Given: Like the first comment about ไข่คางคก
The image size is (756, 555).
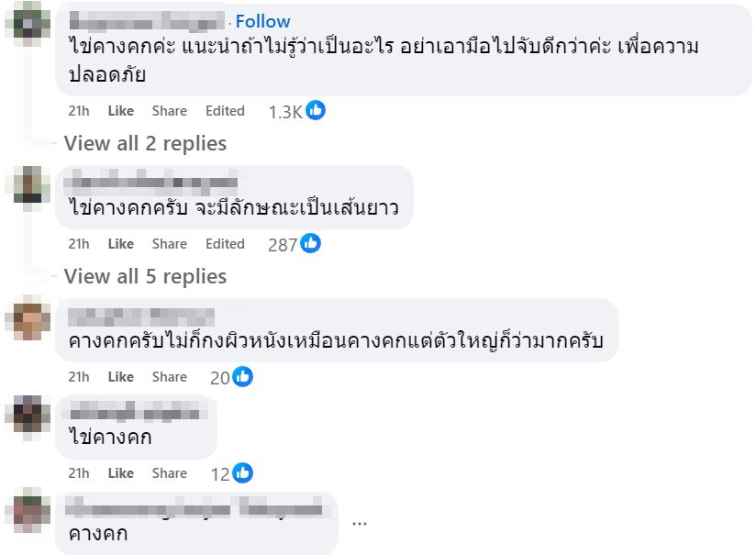Looking at the screenshot, I should [x=120, y=110].
